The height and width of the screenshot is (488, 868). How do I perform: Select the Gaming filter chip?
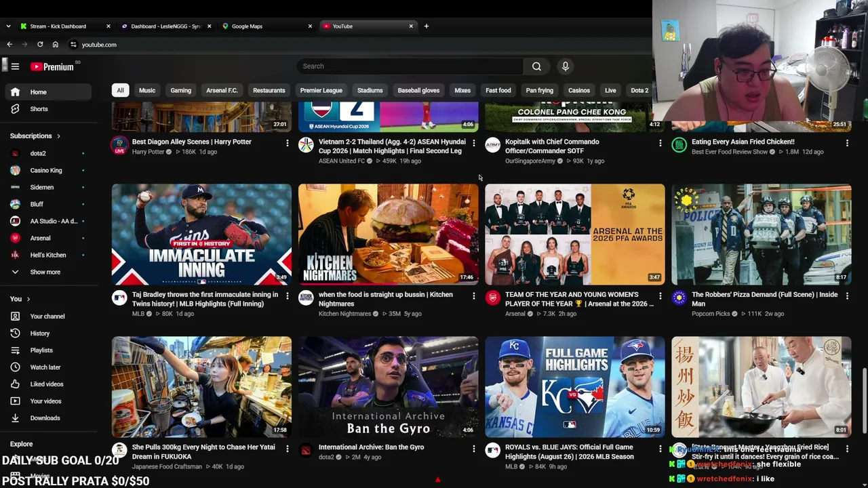click(x=180, y=90)
